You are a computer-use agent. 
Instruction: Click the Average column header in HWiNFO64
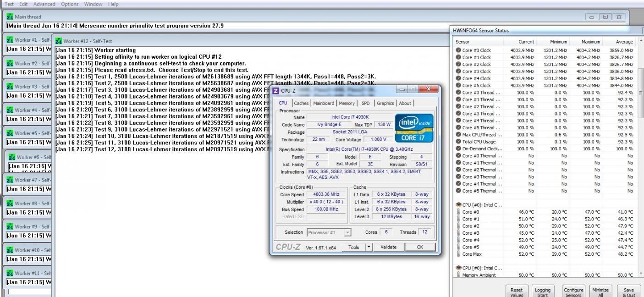click(619, 42)
